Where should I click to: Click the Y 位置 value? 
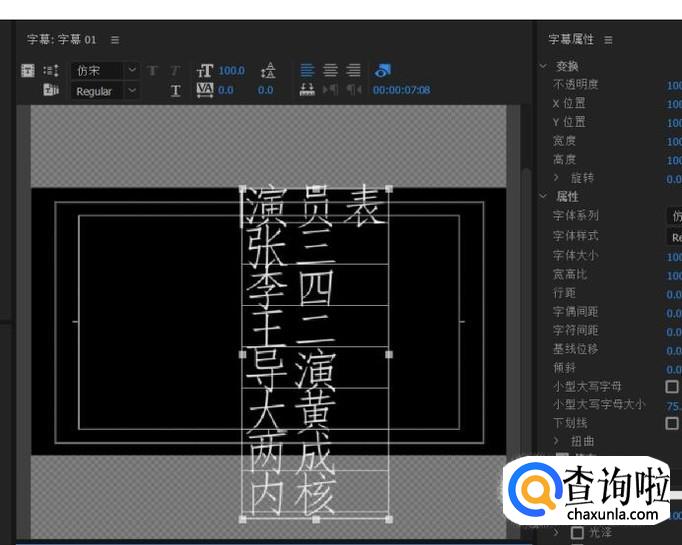tap(674, 123)
